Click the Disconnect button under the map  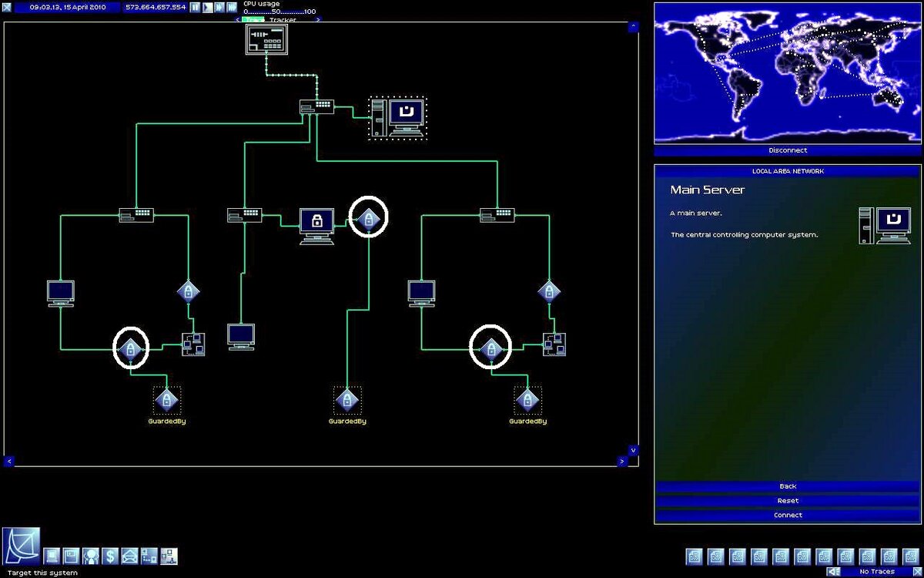[x=787, y=150]
